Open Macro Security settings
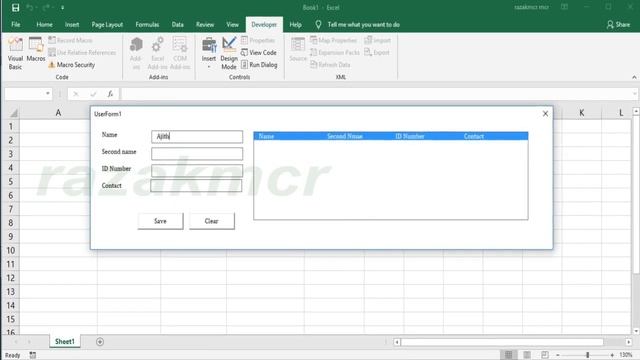The height and width of the screenshot is (360, 640). pyautogui.click(x=71, y=65)
